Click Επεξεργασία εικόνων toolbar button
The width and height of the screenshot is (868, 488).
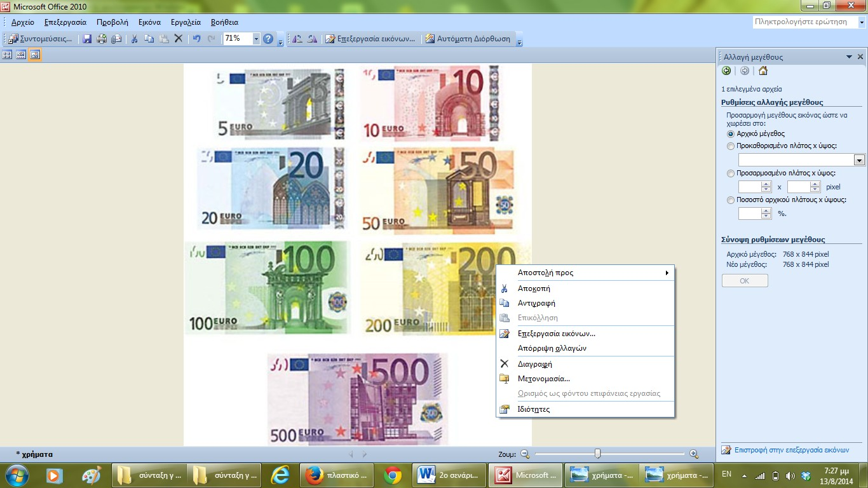pos(371,39)
